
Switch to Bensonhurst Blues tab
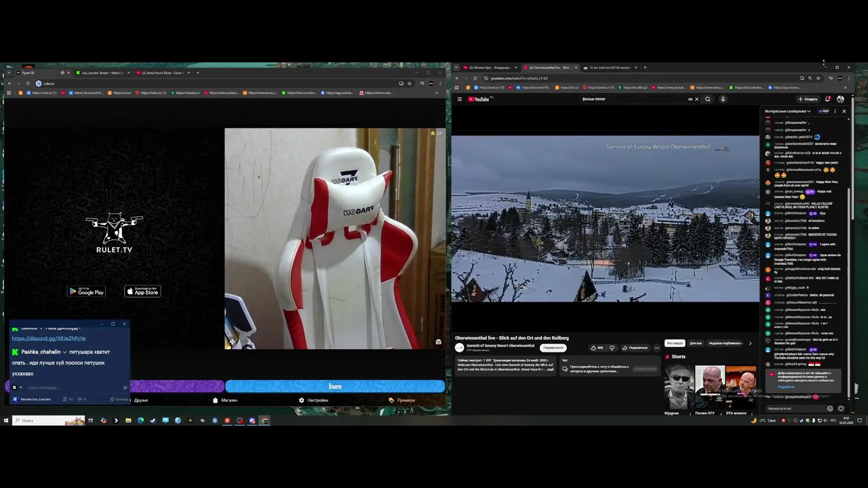point(163,73)
